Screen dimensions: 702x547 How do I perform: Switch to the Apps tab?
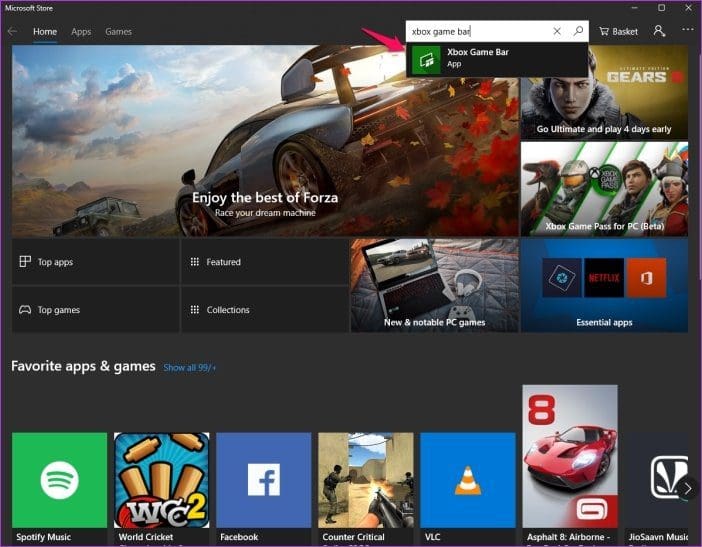[81, 32]
